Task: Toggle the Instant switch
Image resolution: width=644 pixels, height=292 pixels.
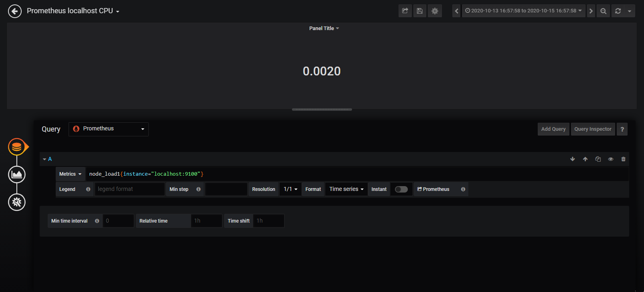Action: pyautogui.click(x=401, y=189)
